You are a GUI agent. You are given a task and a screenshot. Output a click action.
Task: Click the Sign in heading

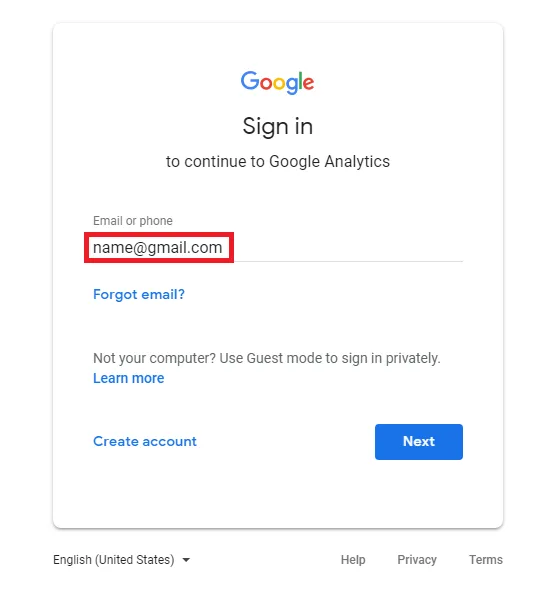click(278, 126)
